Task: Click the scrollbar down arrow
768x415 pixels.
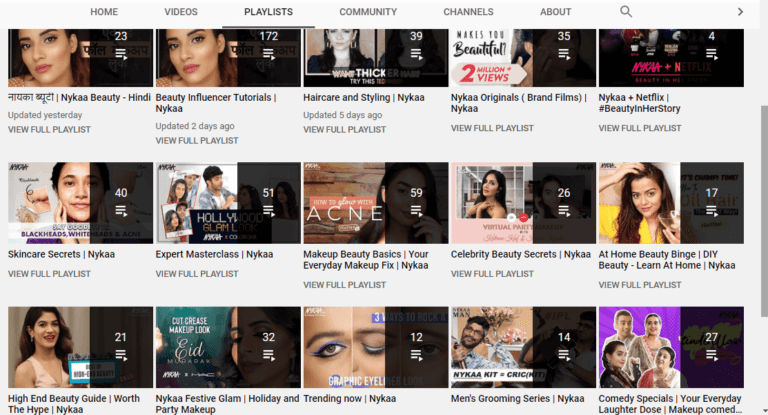Action: click(764, 411)
